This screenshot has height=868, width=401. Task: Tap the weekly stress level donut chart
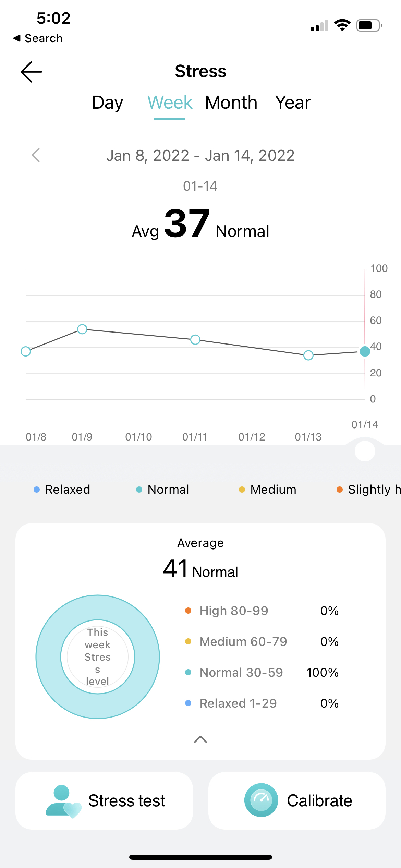click(x=98, y=656)
